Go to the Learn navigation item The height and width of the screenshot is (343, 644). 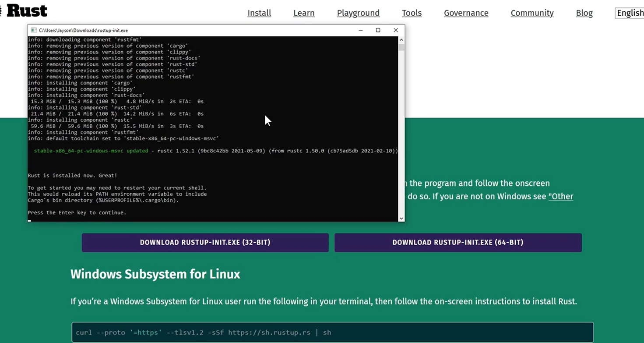[304, 13]
